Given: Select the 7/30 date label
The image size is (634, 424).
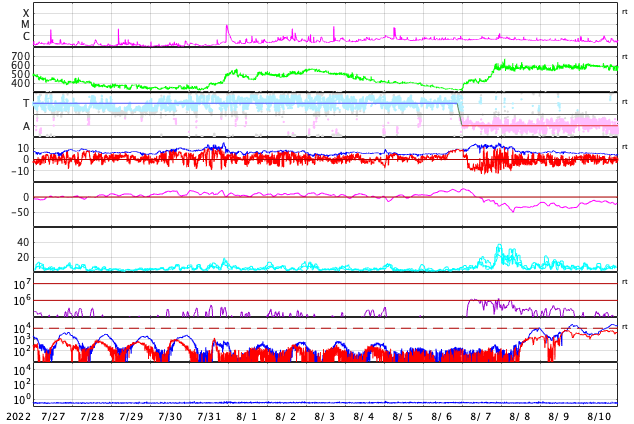Looking at the screenshot, I should [x=170, y=417].
